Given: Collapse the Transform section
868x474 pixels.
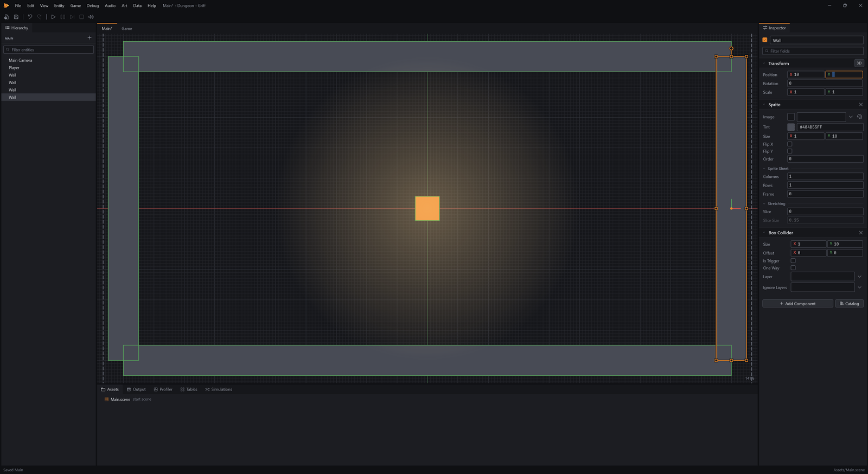Looking at the screenshot, I should click(764, 63).
